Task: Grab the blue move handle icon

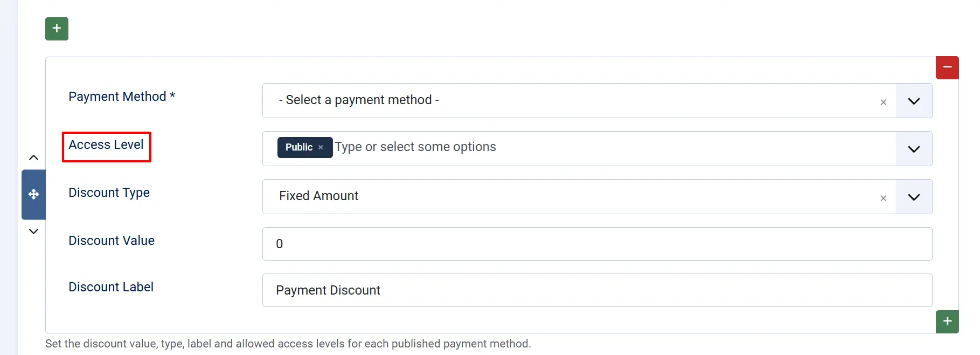Action: point(33,194)
